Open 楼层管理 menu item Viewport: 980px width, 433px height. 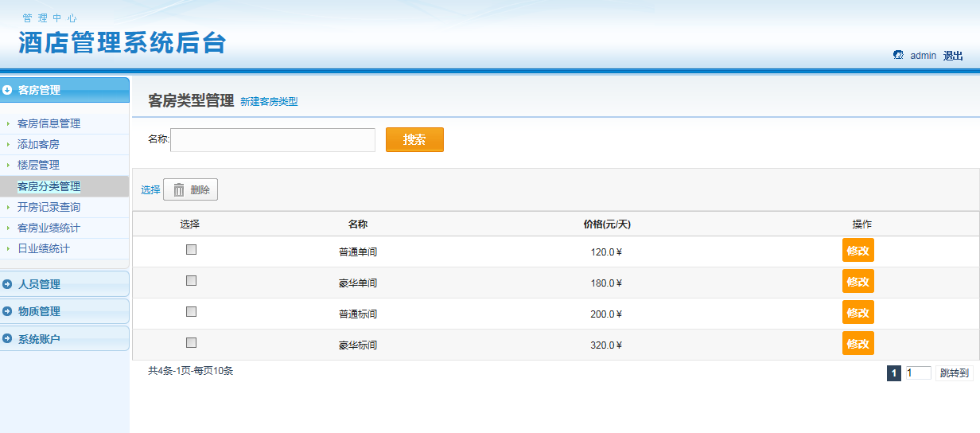point(38,165)
